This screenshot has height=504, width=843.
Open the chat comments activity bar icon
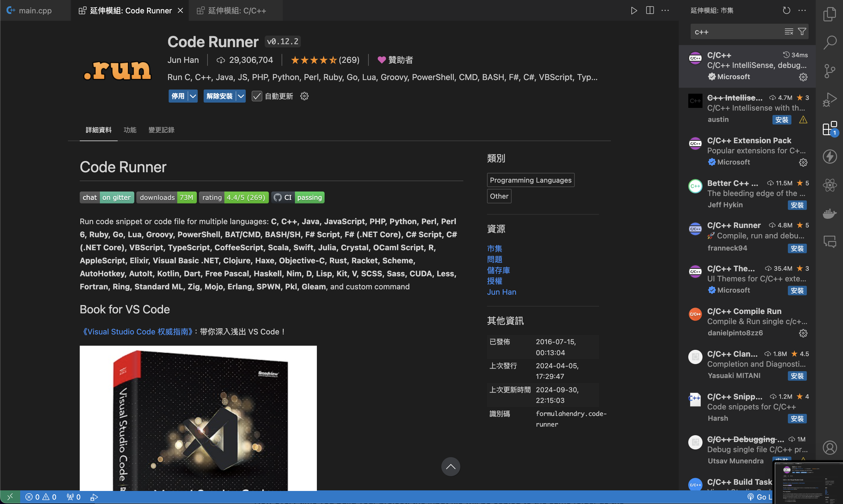pos(829,242)
